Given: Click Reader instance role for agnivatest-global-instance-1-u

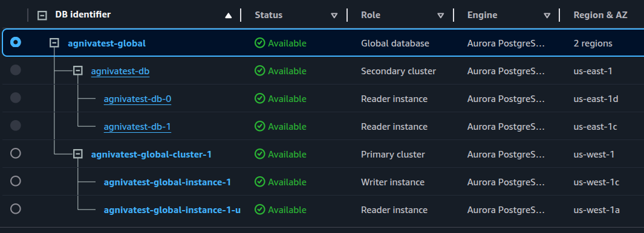Looking at the screenshot, I should pyautogui.click(x=394, y=210).
